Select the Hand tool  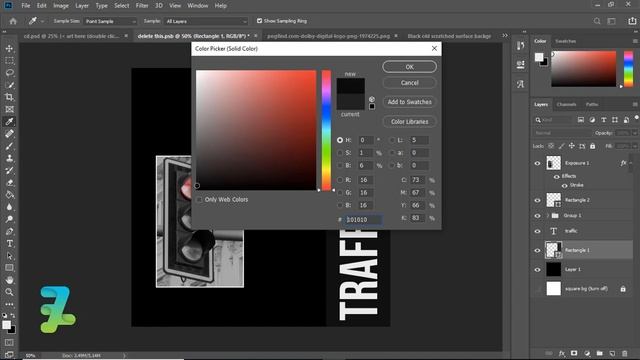[x=9, y=280]
